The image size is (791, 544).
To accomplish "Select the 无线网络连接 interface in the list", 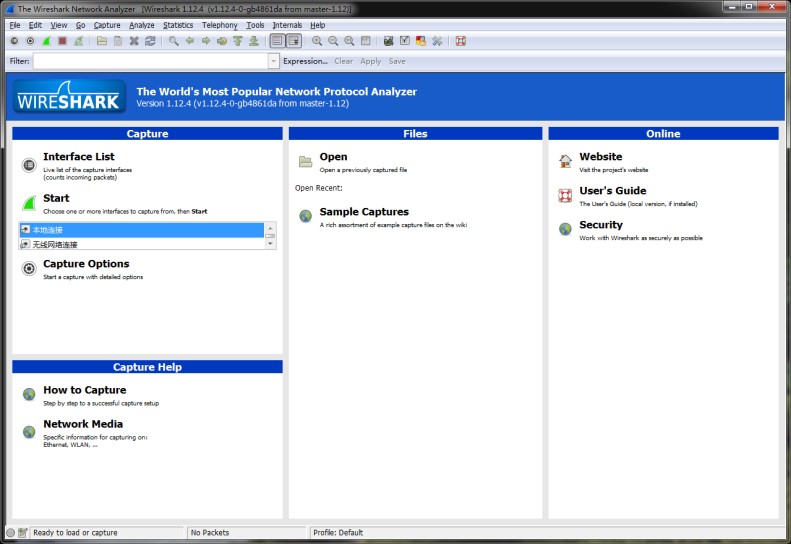I will pos(142,244).
